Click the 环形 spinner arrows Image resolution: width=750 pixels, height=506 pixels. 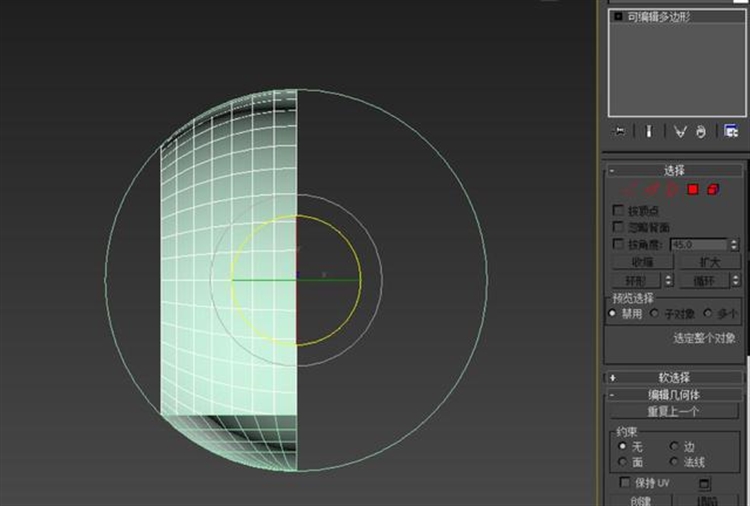click(669, 280)
